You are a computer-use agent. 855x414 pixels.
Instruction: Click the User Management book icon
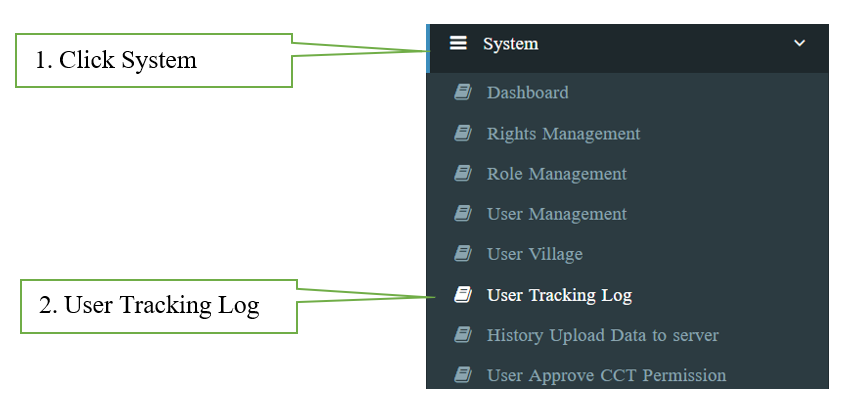click(462, 214)
